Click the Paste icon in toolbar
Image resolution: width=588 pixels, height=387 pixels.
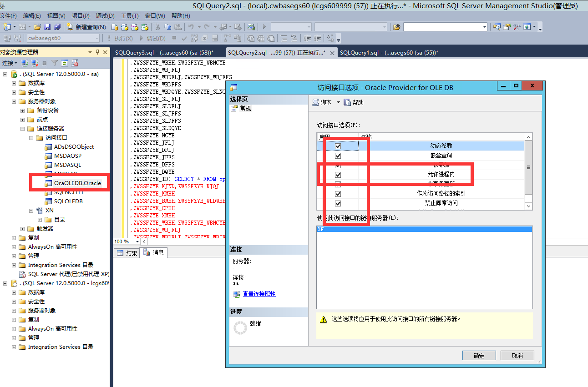click(178, 27)
